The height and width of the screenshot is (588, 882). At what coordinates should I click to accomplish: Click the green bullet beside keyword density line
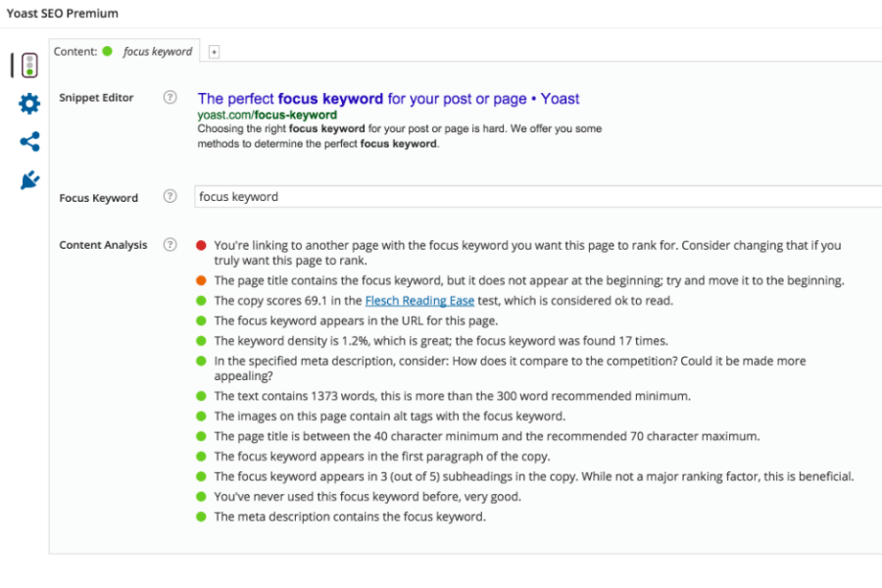201,340
